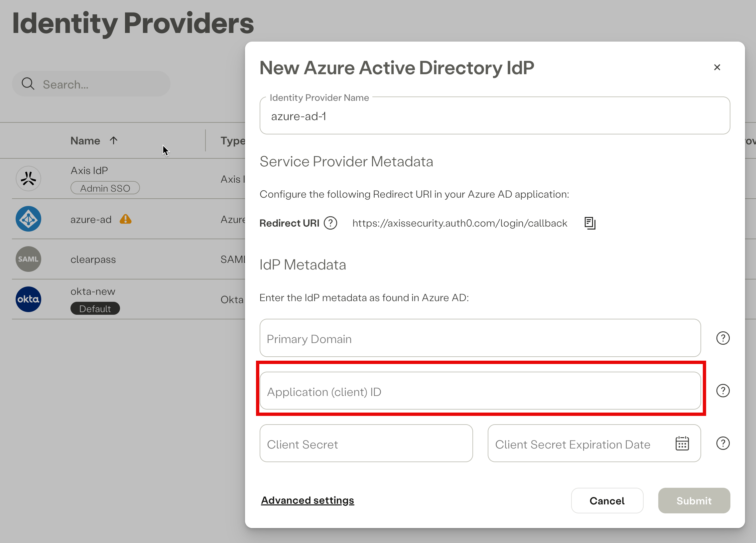Click the Redirect URI callback URL text
The height and width of the screenshot is (543, 756).
pos(460,223)
